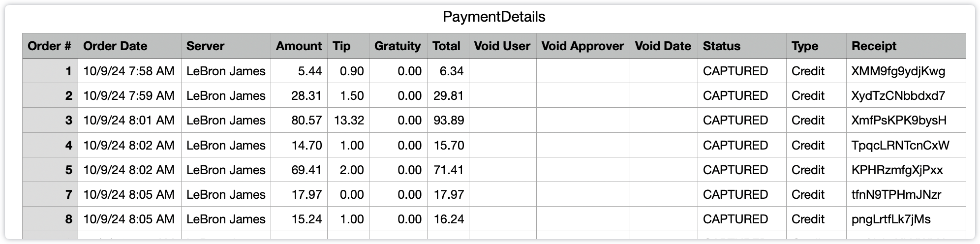Select the Void Approver column header

[582, 46]
